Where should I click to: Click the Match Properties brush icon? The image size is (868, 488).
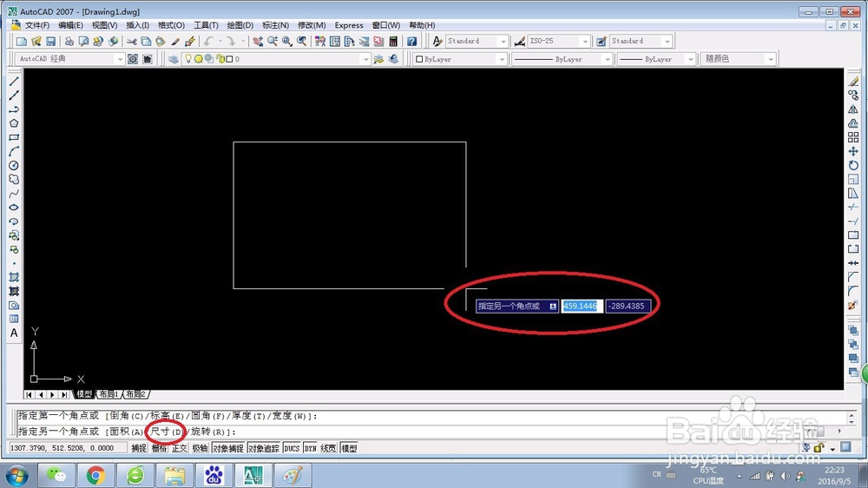(175, 41)
